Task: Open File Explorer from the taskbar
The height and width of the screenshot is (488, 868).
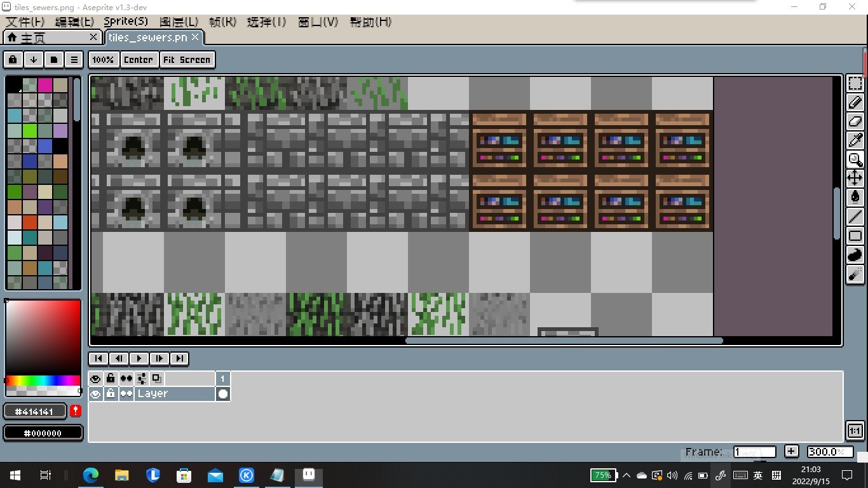Action: (x=121, y=475)
